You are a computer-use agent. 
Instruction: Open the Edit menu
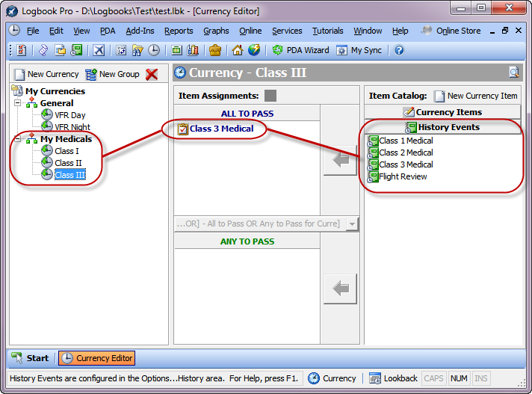(x=56, y=31)
